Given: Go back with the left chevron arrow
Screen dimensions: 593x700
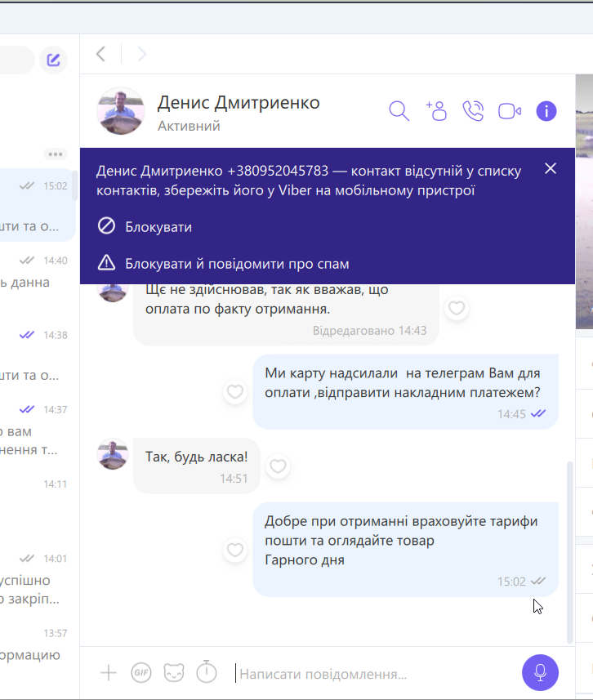Looking at the screenshot, I should [101, 54].
